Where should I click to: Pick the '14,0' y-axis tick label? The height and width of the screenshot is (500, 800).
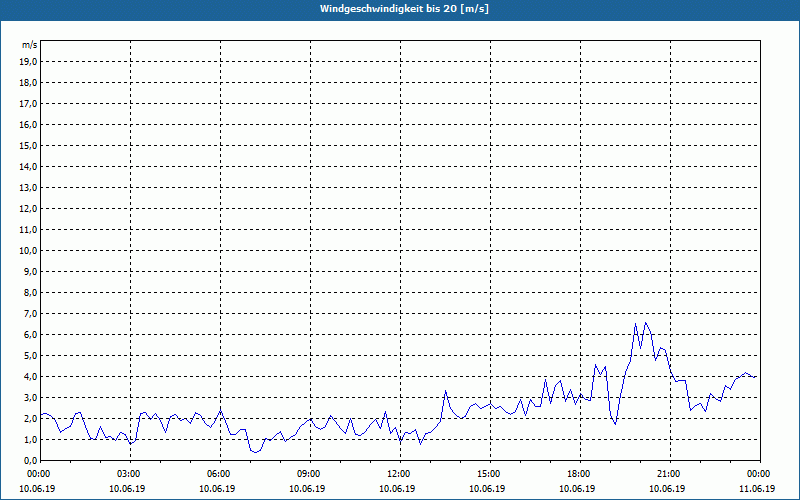coord(28,166)
